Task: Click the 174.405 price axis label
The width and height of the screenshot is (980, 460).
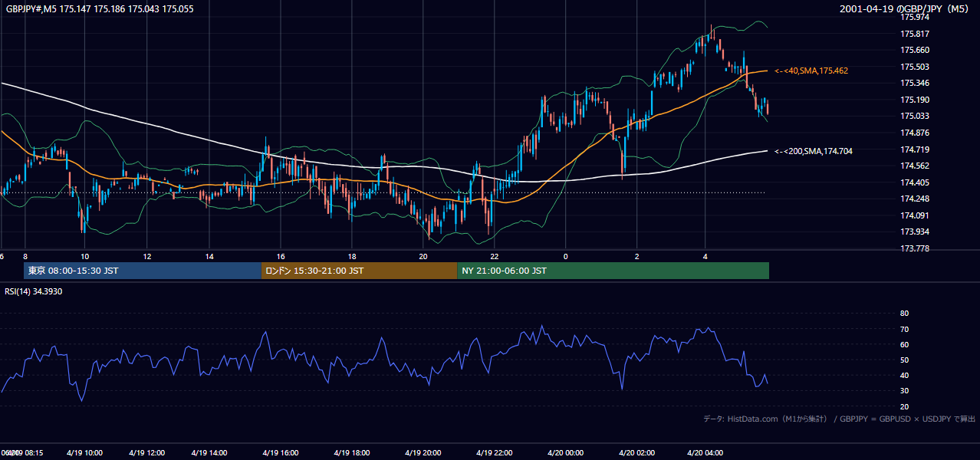Action: (x=914, y=182)
